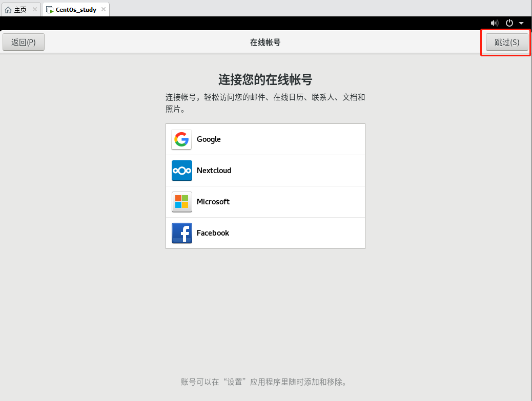The height and width of the screenshot is (401, 532).
Task: Expand the dropdown arrow beside the power icon
Action: click(x=522, y=23)
